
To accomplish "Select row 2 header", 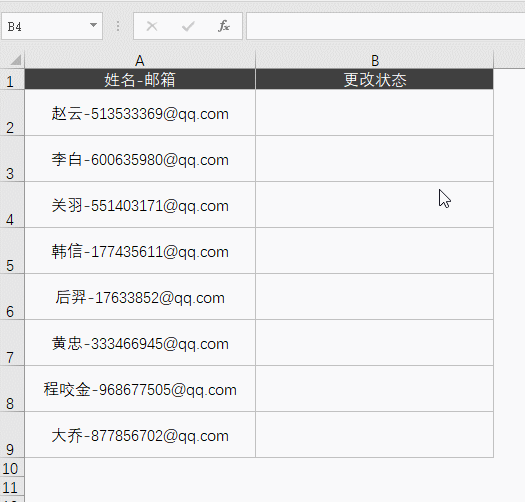I will pos(12,113).
